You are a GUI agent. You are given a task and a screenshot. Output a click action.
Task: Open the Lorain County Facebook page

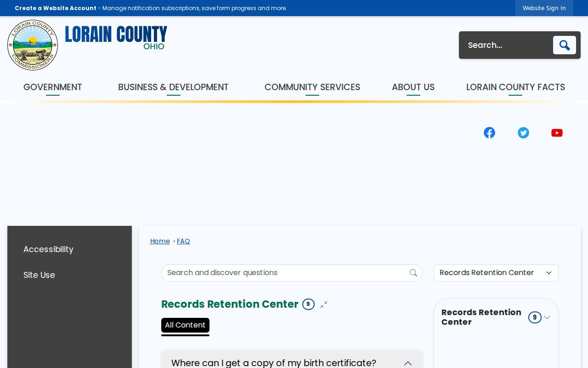(x=489, y=133)
